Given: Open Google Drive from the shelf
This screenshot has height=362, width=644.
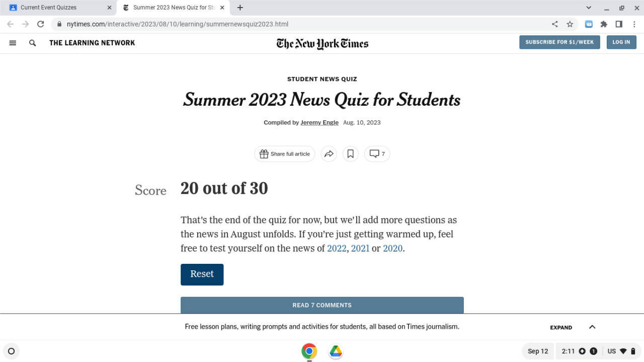Looking at the screenshot, I should (336, 351).
